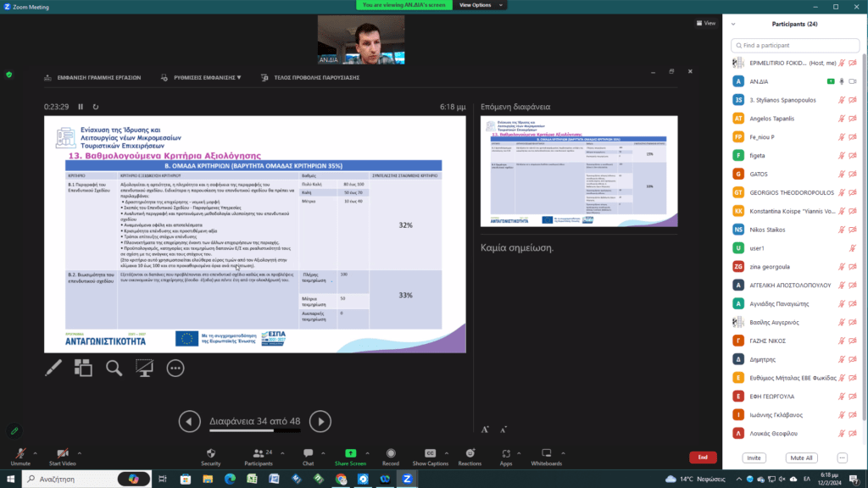868x488 pixels.
Task: Unmute the microphone
Action: [19, 456]
